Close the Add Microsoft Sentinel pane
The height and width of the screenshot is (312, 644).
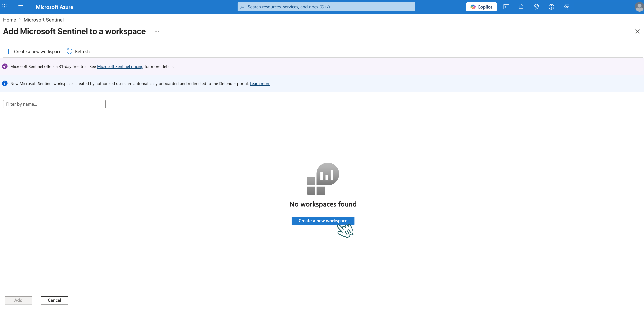coord(638,31)
